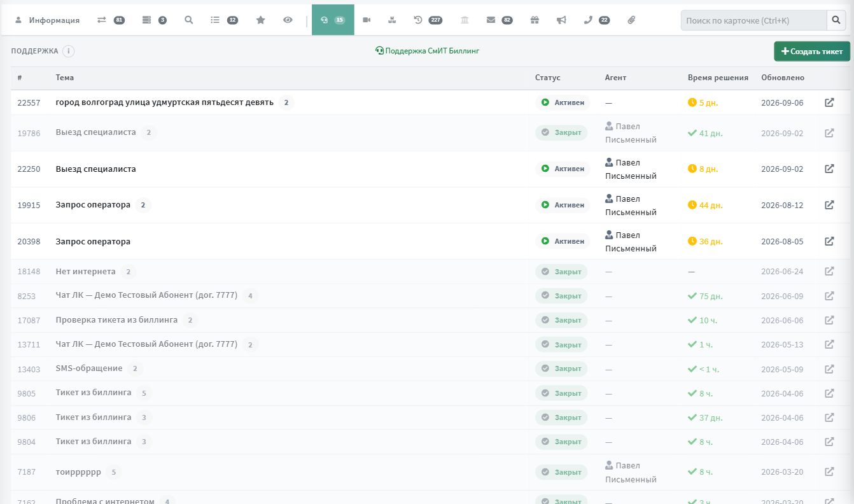
Task: Click ticket number 8253
Action: (x=27, y=296)
